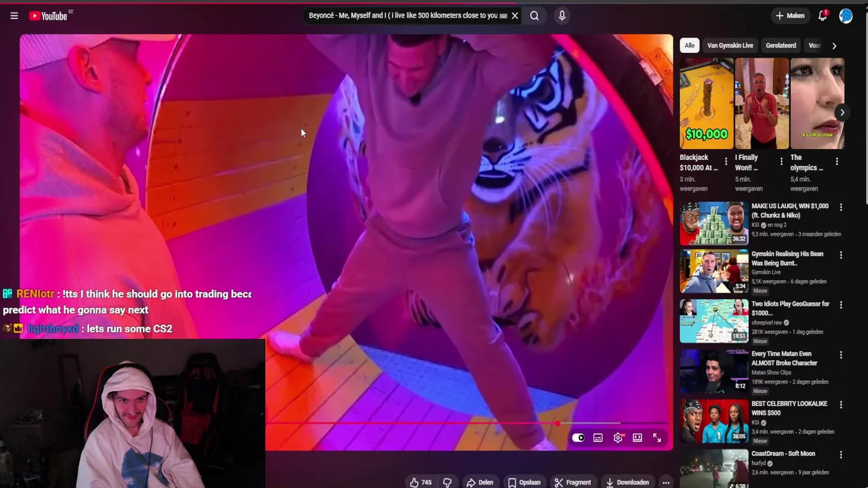
Task: Seek with the red video progress bar
Action: [x=467, y=424]
